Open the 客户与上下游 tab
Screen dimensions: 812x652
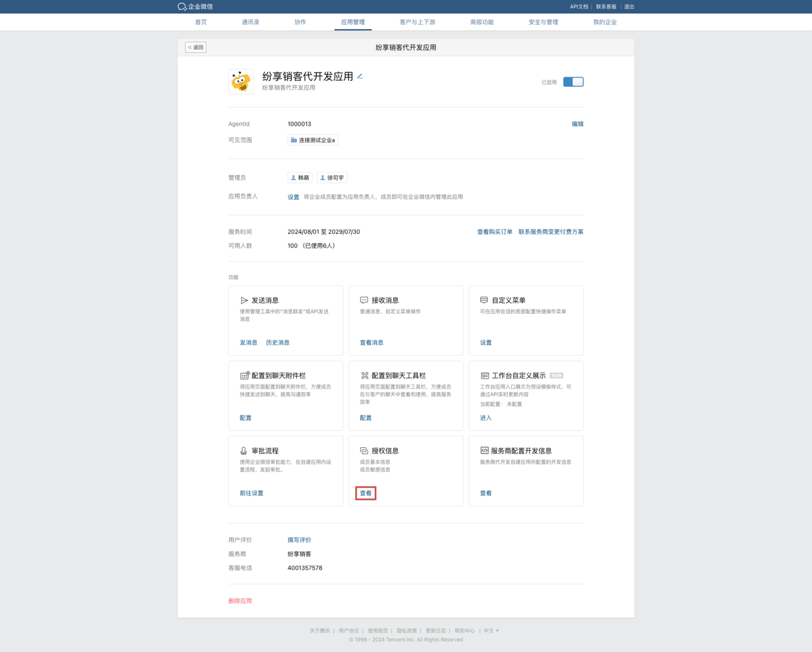pos(417,22)
